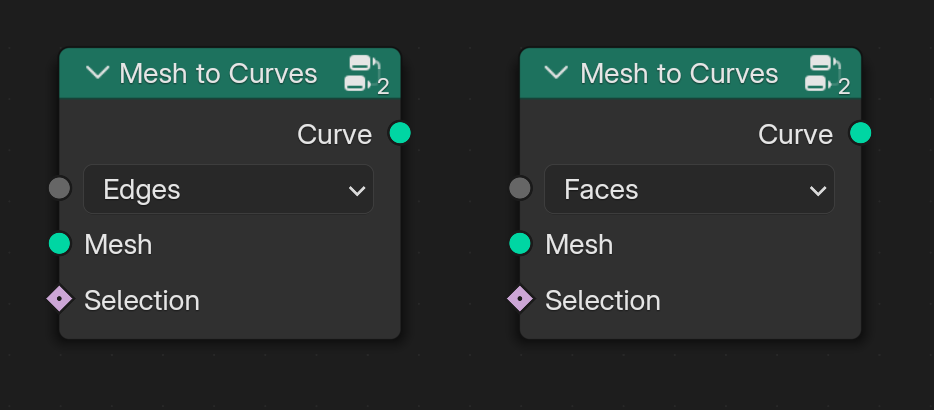The image size is (934, 410).
Task: Click the node-group icon on the Edges node header
Action: (x=366, y=74)
